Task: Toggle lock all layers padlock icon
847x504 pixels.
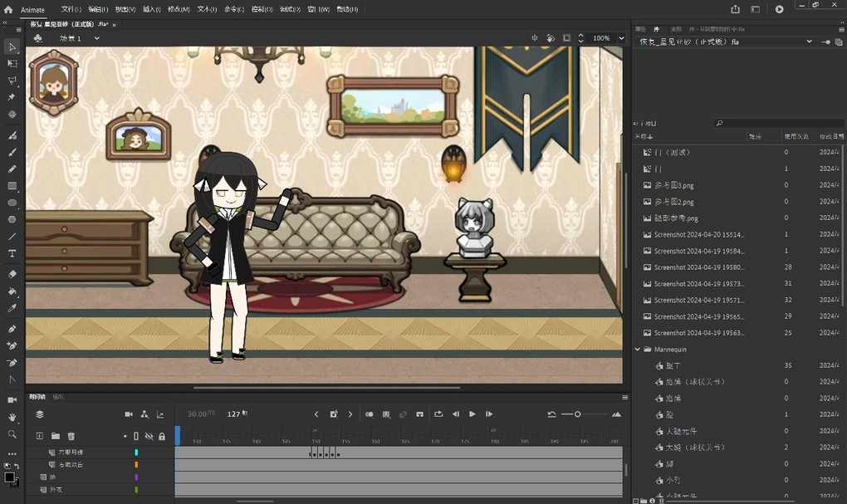Action: [162, 436]
